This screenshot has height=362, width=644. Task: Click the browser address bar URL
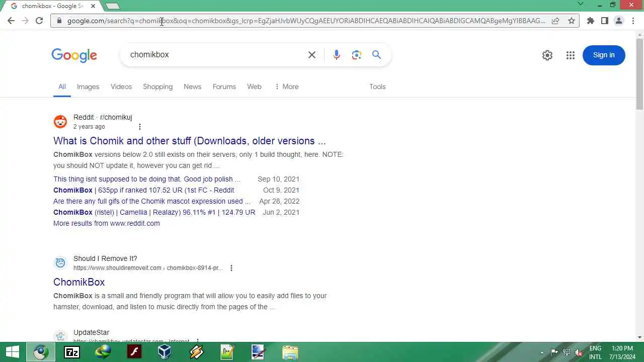(306, 21)
